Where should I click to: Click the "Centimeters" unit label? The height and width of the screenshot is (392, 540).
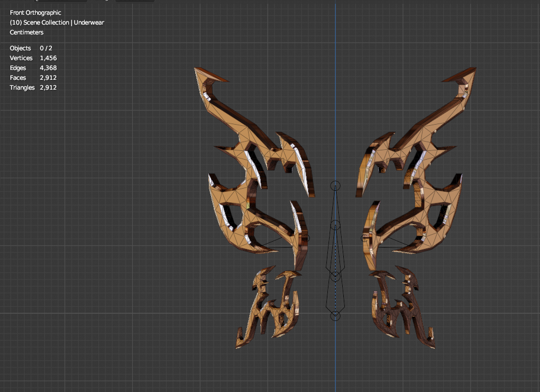click(27, 32)
